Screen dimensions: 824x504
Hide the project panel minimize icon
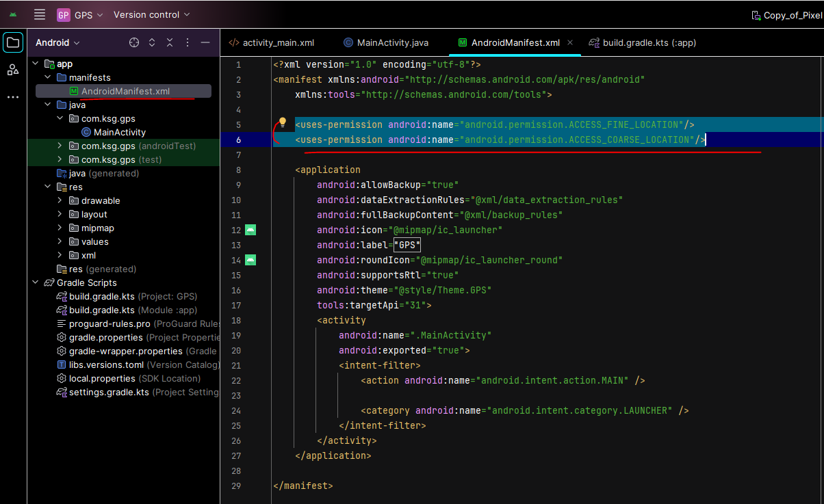(x=205, y=42)
